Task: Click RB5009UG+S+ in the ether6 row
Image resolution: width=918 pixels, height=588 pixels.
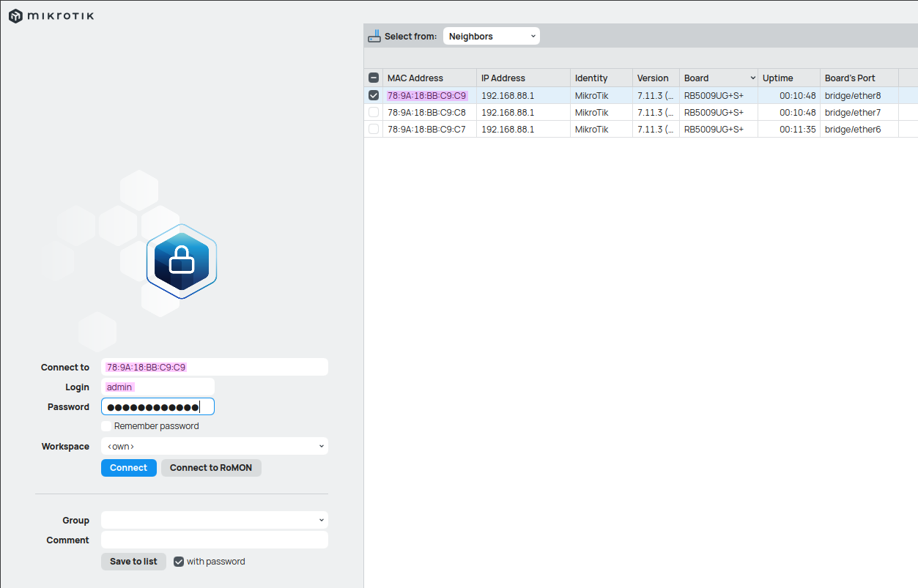Action: pyautogui.click(x=714, y=130)
